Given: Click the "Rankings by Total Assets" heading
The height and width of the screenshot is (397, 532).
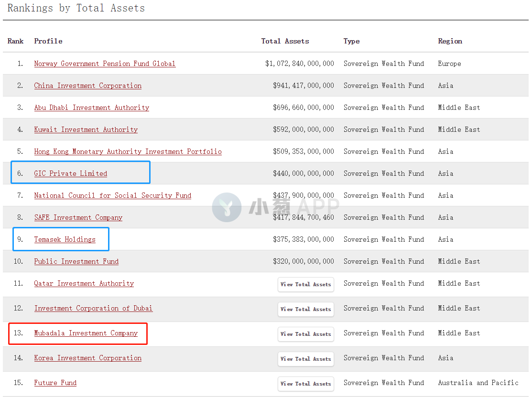Looking at the screenshot, I should (76, 8).
